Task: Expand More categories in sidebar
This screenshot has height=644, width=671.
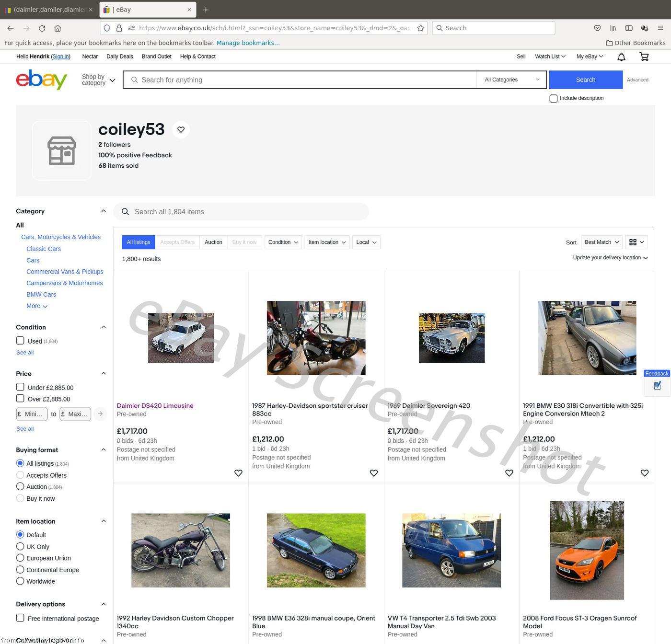Action: [x=37, y=306]
